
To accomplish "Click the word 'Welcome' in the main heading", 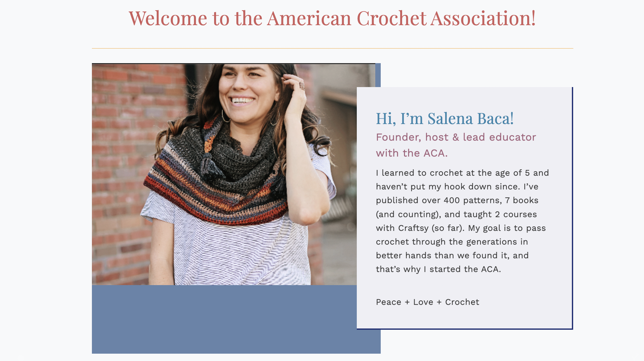I will click(168, 18).
